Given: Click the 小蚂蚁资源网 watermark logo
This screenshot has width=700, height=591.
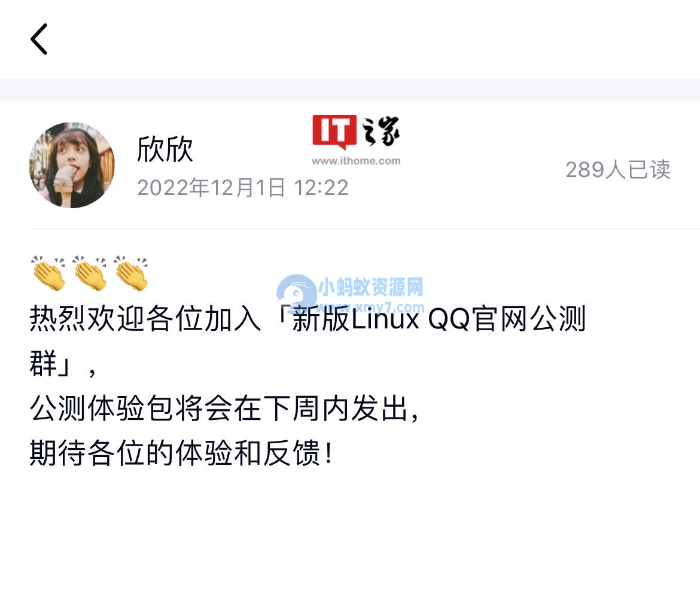Looking at the screenshot, I should pyautogui.click(x=296, y=293).
